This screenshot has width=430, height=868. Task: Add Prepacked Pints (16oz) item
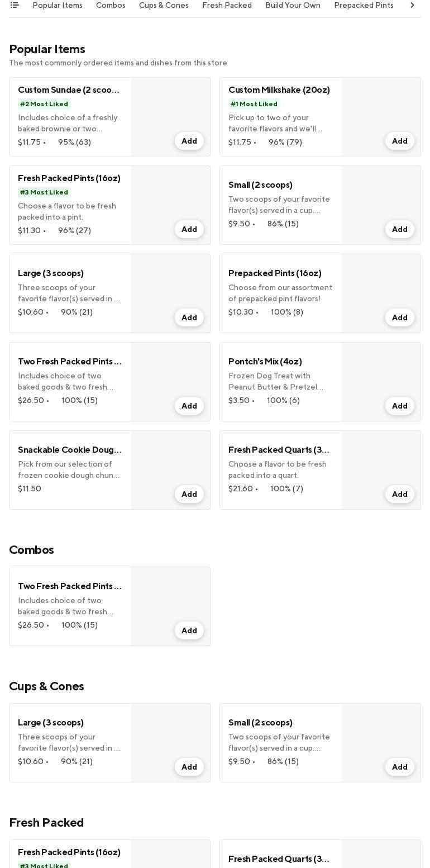point(400,318)
